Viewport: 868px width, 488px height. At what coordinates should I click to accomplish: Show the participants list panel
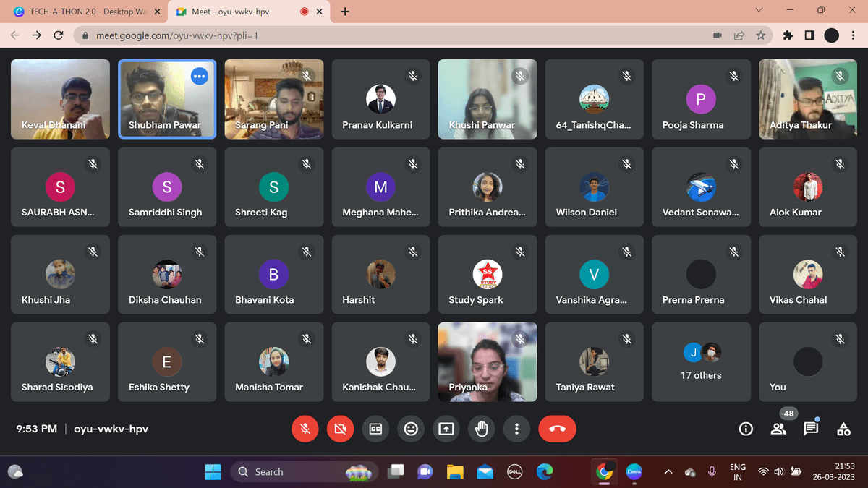(778, 429)
